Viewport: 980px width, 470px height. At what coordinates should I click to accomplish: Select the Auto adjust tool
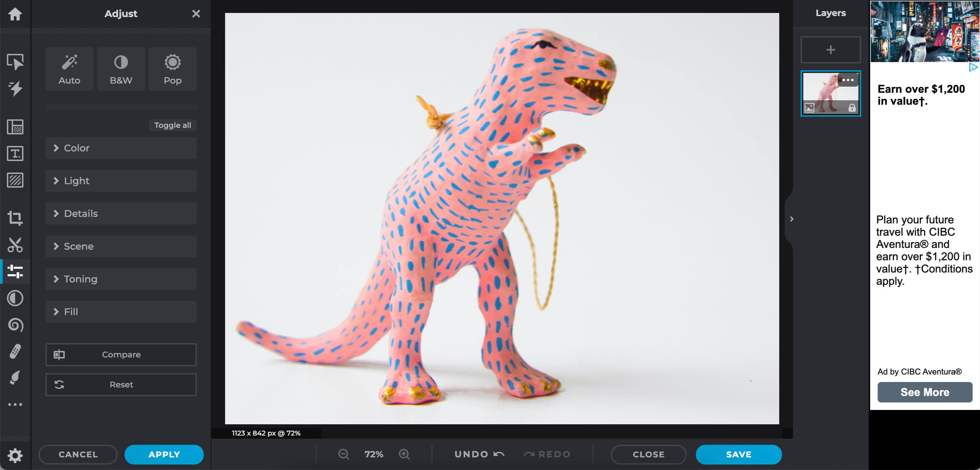69,69
